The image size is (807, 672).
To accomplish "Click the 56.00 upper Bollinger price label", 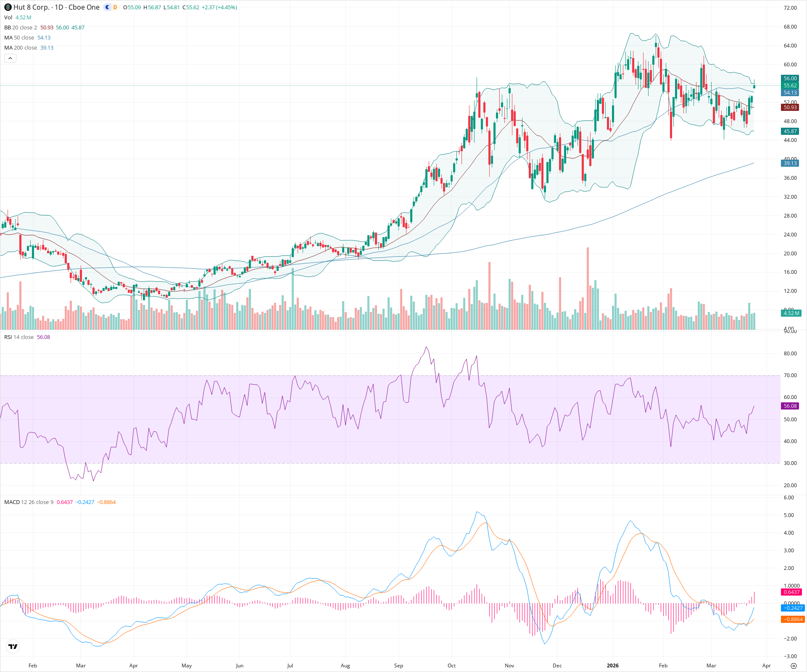I will click(790, 79).
